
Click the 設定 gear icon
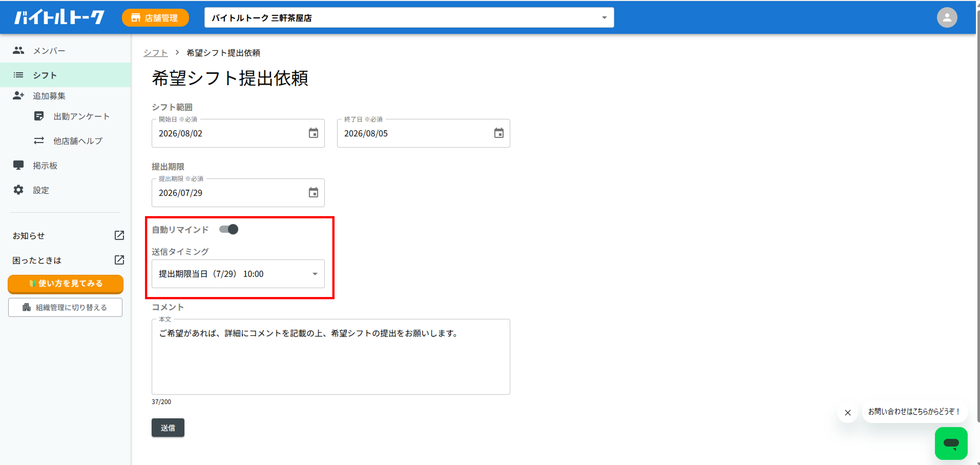click(18, 190)
